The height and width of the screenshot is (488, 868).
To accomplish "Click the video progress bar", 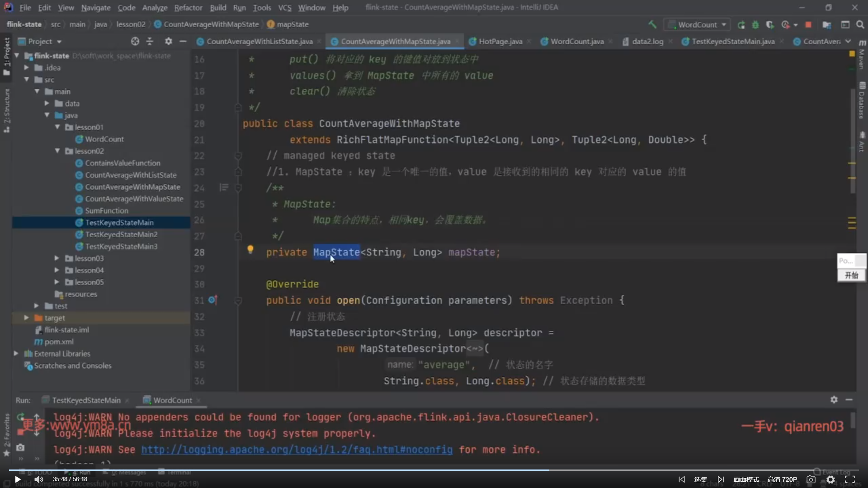I will [434, 470].
